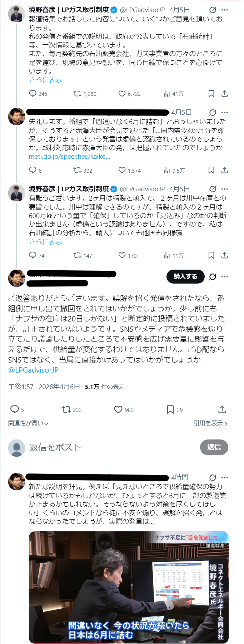Repost the top post with 1,980 reposts
This screenshot has width=244, height=644.
[x=77, y=94]
